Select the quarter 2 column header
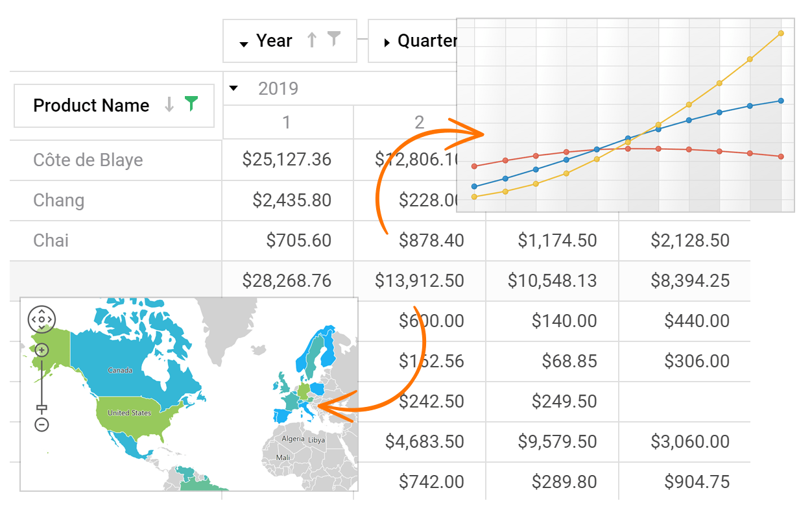812x514 pixels. pyautogui.click(x=420, y=122)
